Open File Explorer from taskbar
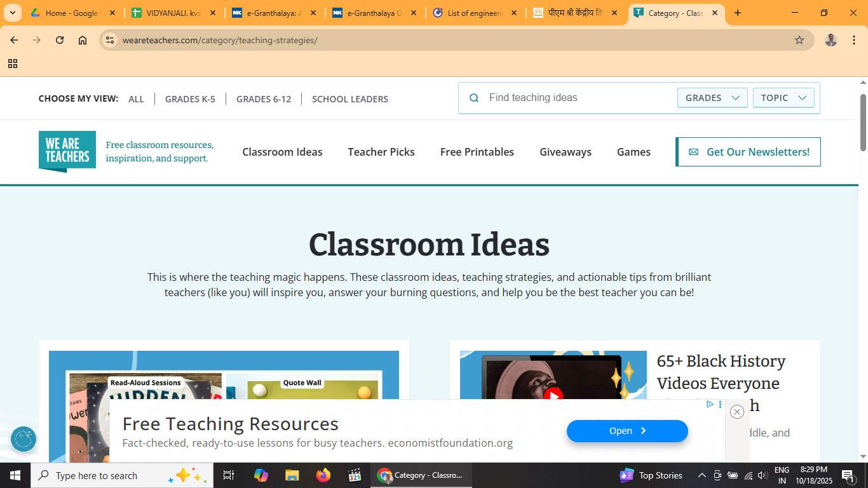868x488 pixels. tap(292, 475)
